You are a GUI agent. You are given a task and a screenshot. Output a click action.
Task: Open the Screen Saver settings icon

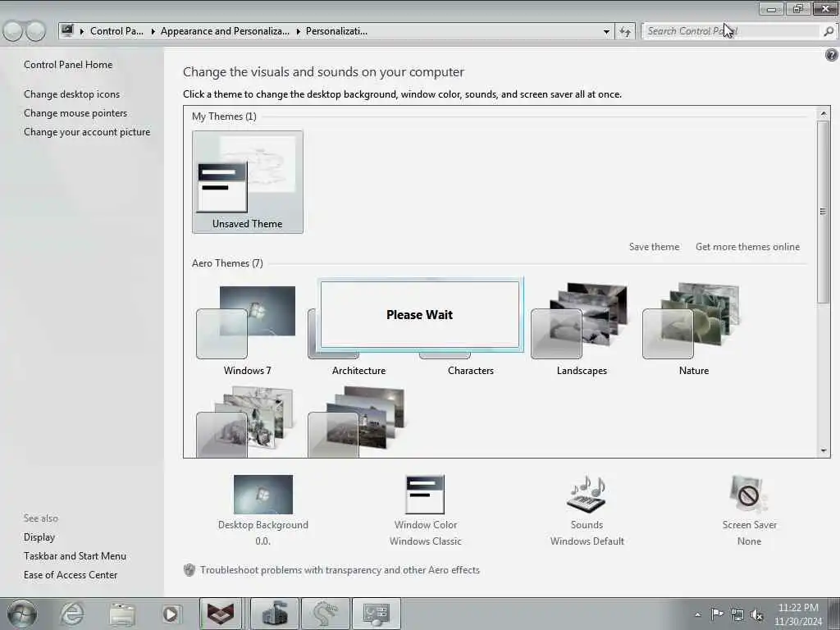(749, 494)
